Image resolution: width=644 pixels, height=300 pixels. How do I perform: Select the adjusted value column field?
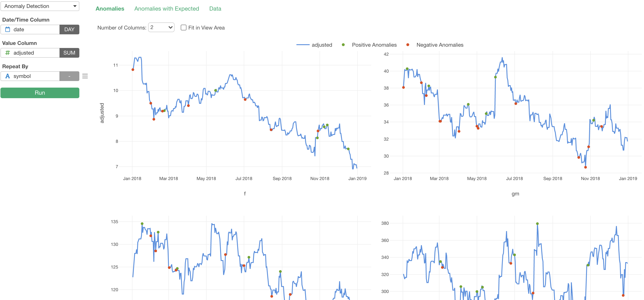[x=30, y=53]
